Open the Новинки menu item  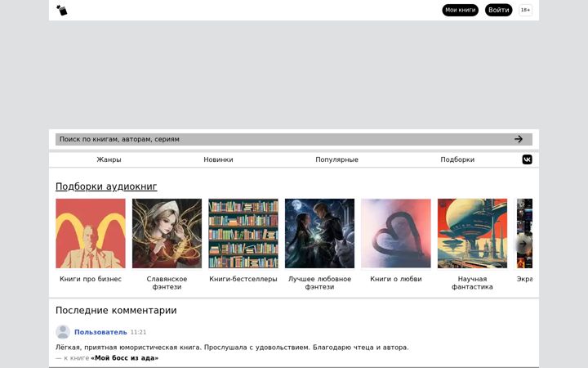point(218,159)
